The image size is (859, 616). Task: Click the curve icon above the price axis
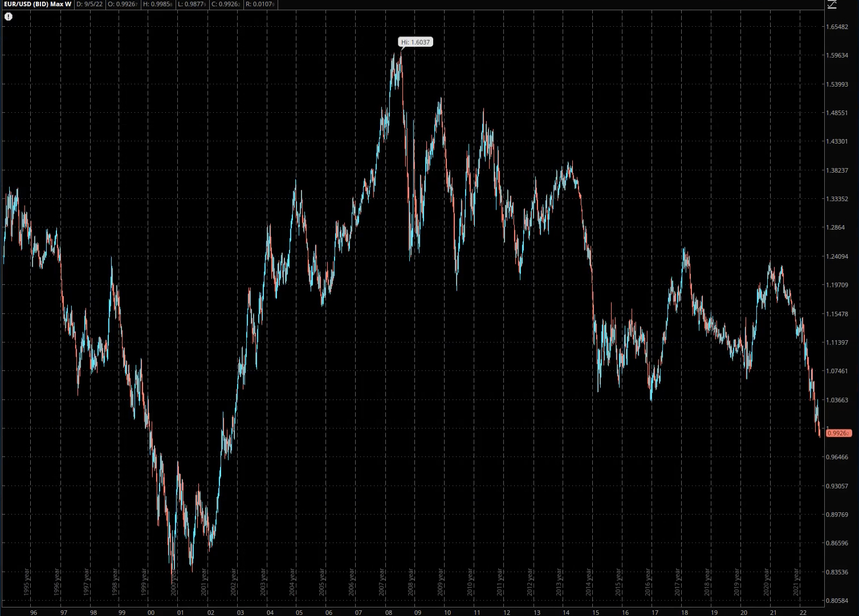pos(832,5)
